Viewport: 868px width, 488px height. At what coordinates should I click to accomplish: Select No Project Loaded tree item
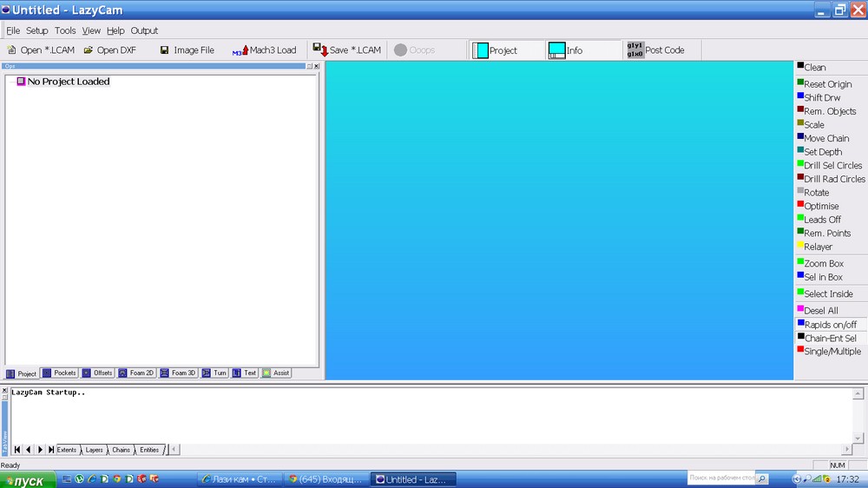point(69,82)
